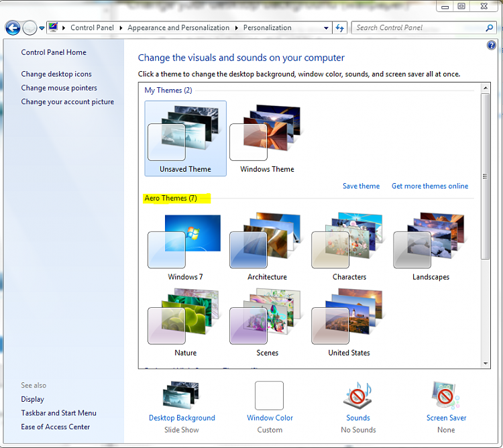503x448 pixels.
Task: Expand the arrow after Control Panel breadcrumb
Action: pyautogui.click(x=121, y=28)
